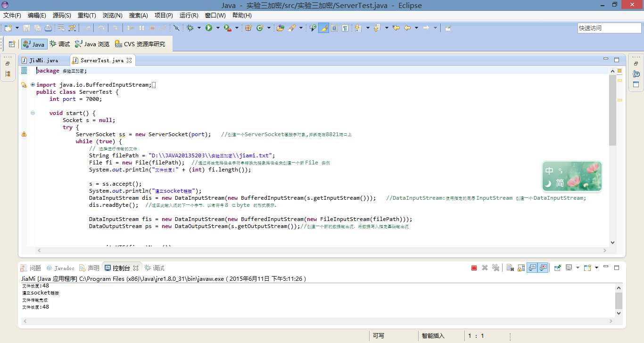Switch to the Java perspective
This screenshot has height=343, width=644.
pyautogui.click(x=34, y=44)
